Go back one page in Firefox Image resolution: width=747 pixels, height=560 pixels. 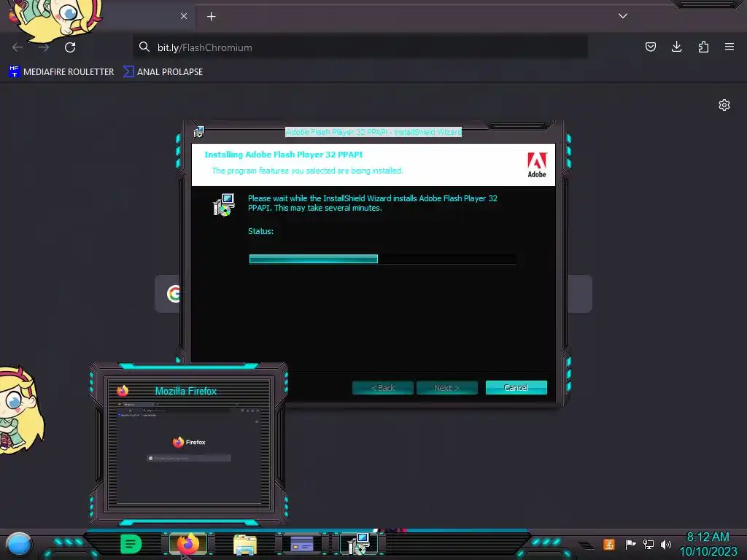pos(18,47)
